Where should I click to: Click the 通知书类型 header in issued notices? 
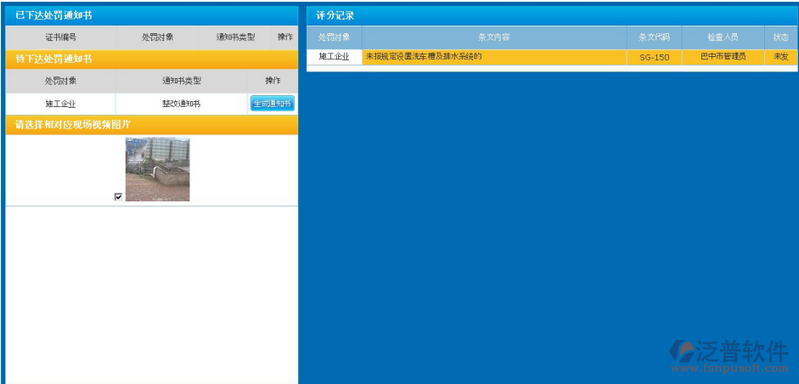pos(235,37)
